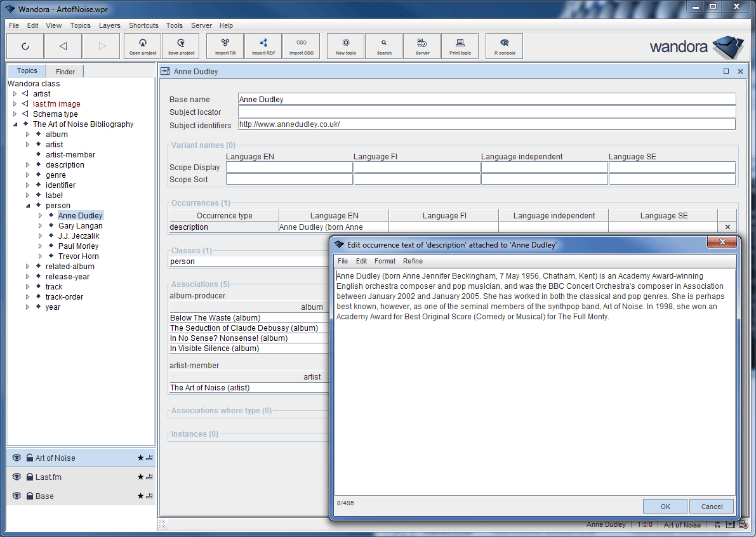
Task: Create a New topic using the toolbar
Action: [x=345, y=46]
